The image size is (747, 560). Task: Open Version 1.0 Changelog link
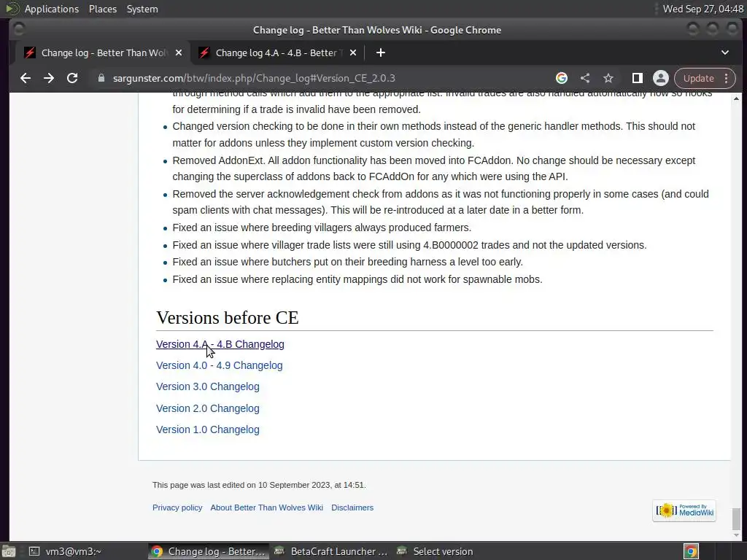point(208,429)
